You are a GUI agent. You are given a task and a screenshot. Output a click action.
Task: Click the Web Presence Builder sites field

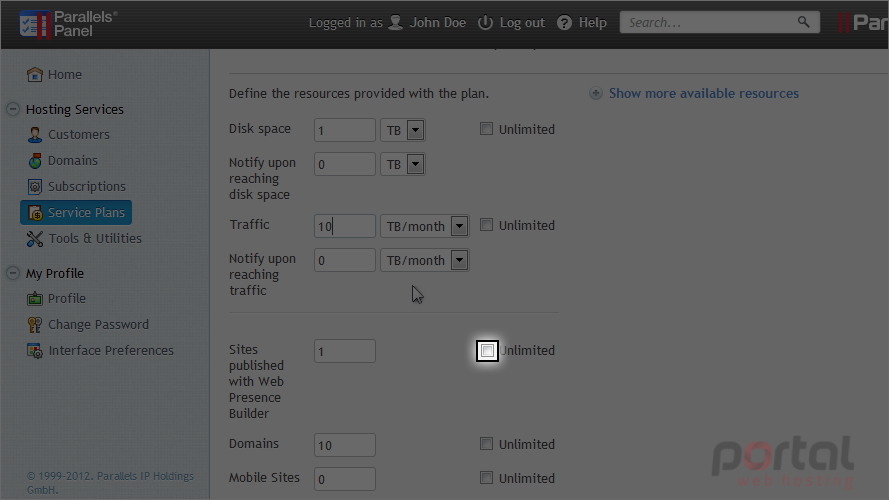345,351
